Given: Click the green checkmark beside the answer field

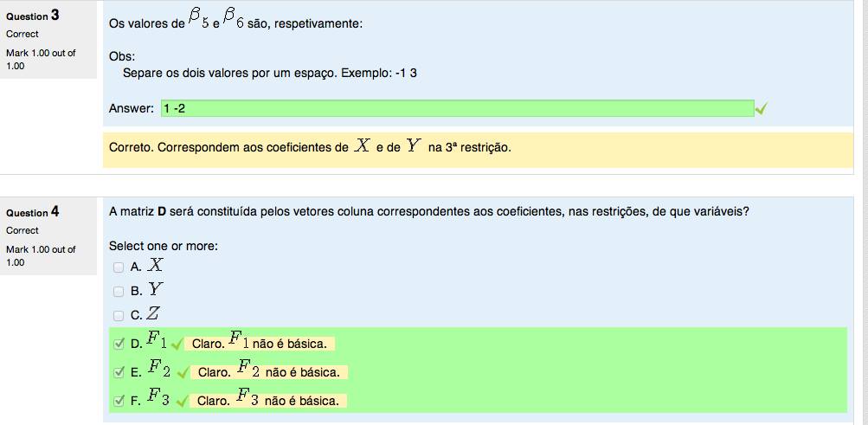Looking at the screenshot, I should [x=761, y=109].
